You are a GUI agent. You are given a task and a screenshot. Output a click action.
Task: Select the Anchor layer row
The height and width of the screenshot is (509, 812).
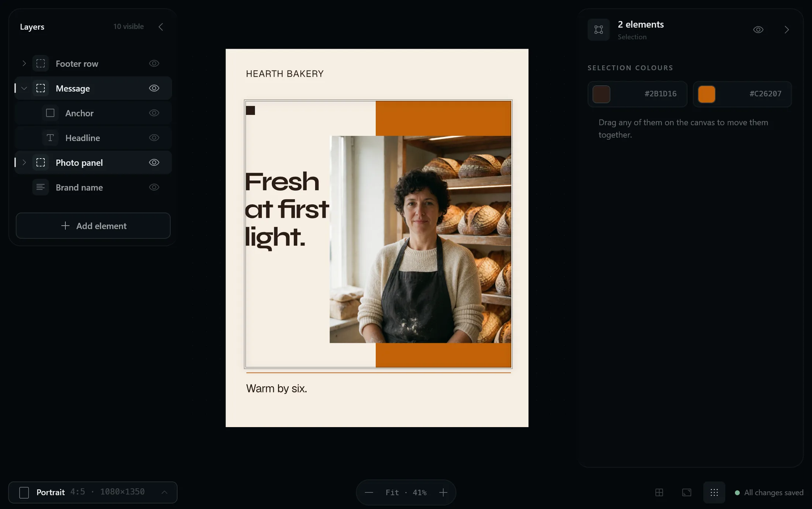point(93,113)
